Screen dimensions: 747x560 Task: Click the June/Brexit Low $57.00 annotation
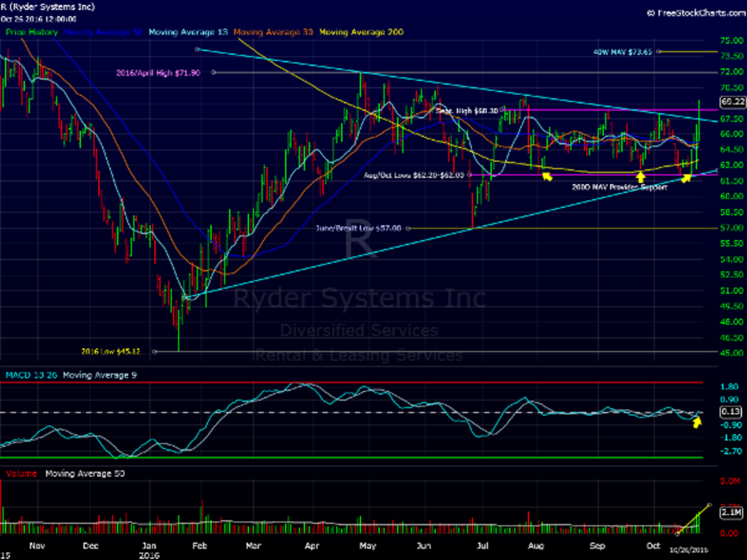click(x=359, y=228)
